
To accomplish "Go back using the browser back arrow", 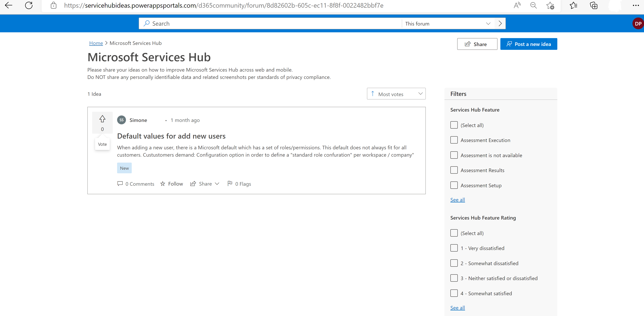I will (x=8, y=5).
